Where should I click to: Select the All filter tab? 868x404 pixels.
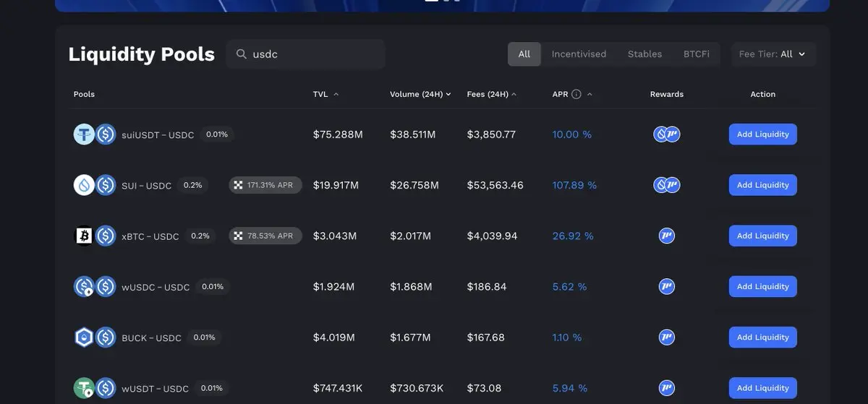click(x=524, y=54)
